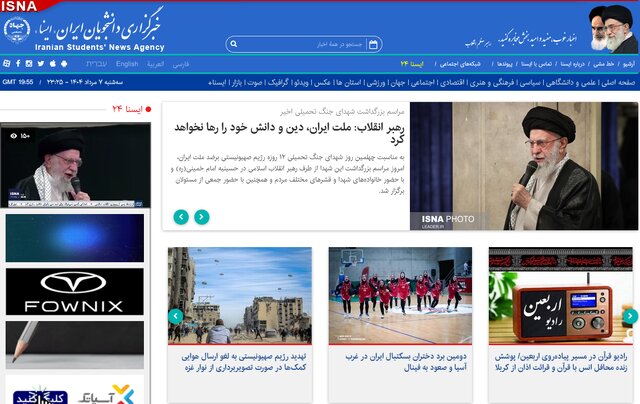Open the pencil advertisement banner

[x=75, y=345]
